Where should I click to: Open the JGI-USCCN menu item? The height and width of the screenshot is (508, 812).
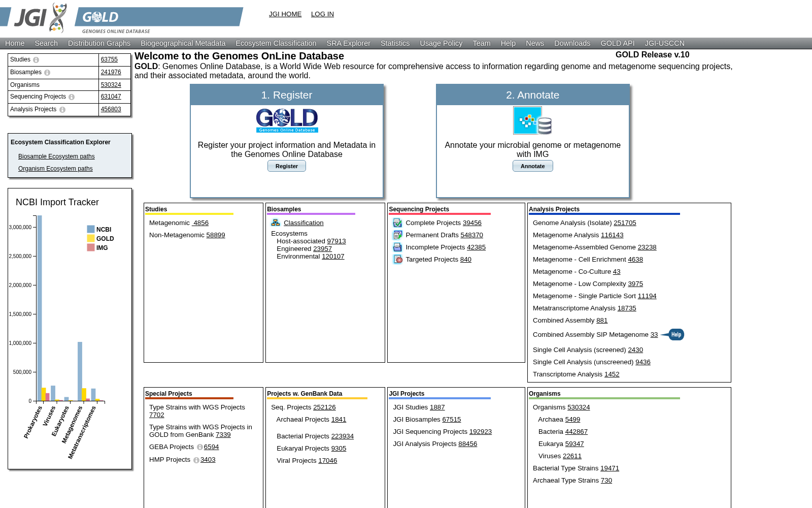[664, 43]
